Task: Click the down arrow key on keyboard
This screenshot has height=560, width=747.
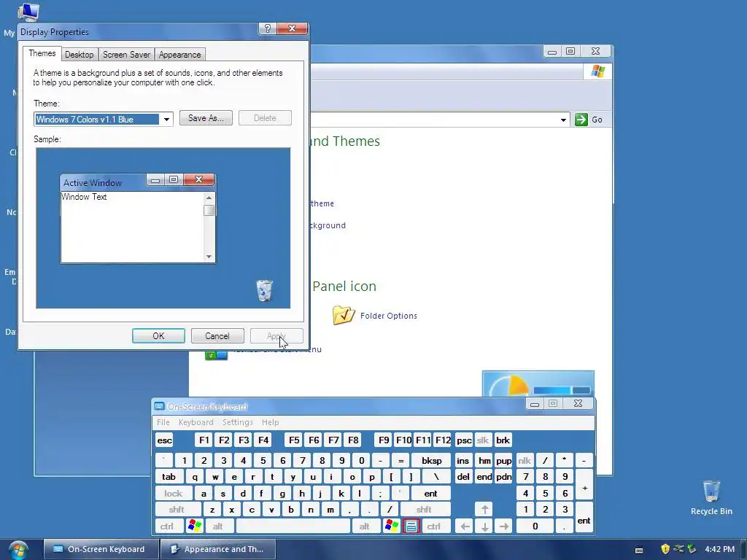Action: (x=484, y=526)
